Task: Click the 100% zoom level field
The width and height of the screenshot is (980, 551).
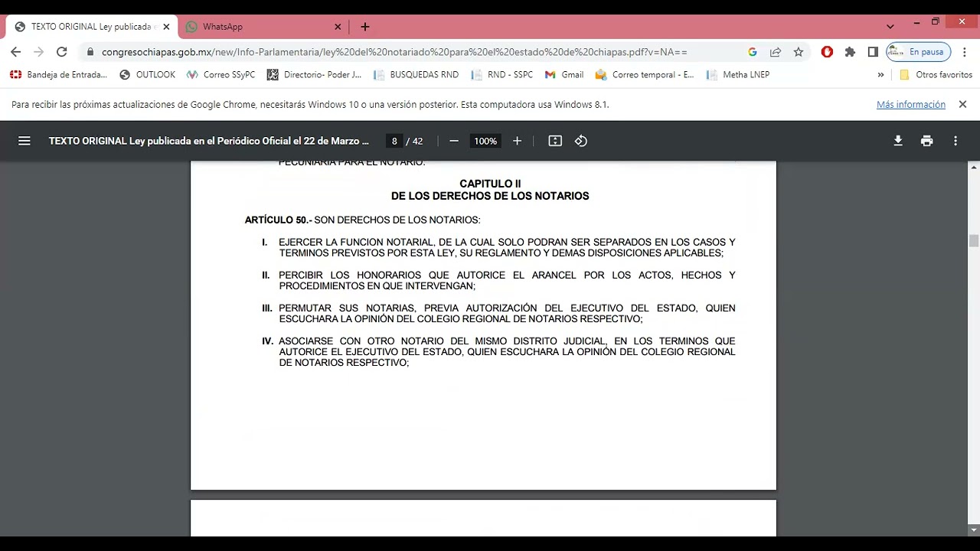Action: tap(485, 141)
